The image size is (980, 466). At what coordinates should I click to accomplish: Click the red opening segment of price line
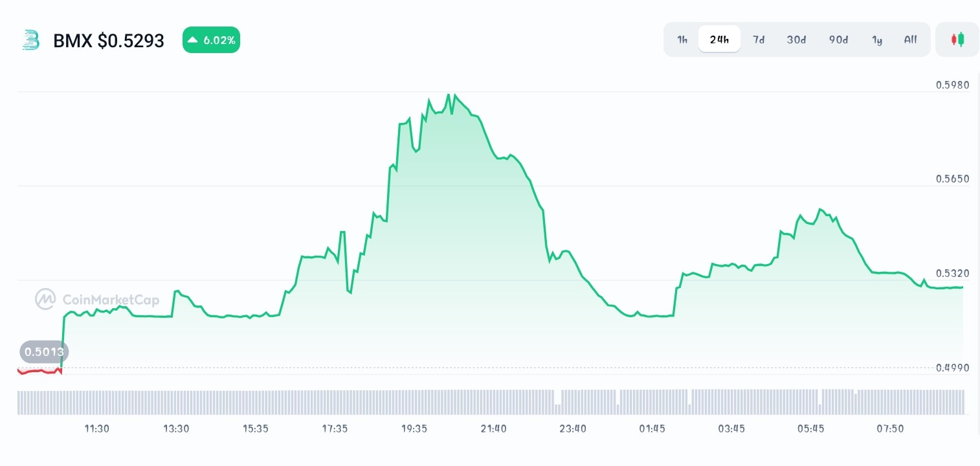tap(39, 371)
